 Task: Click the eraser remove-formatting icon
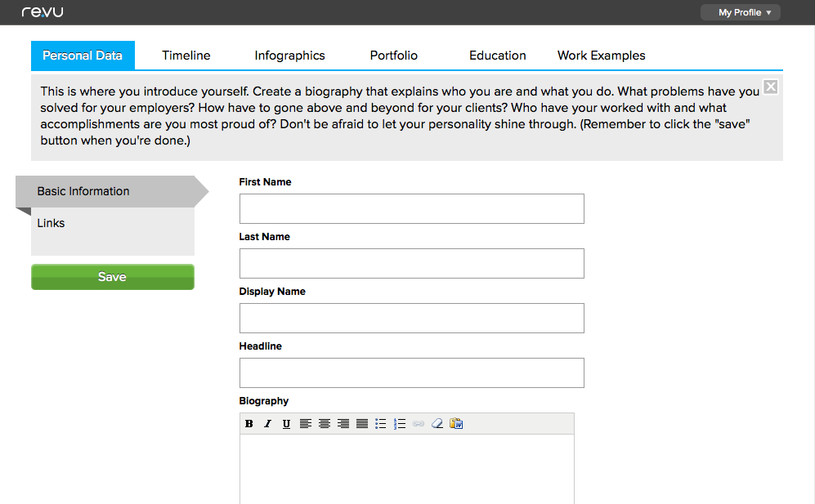pos(437,424)
